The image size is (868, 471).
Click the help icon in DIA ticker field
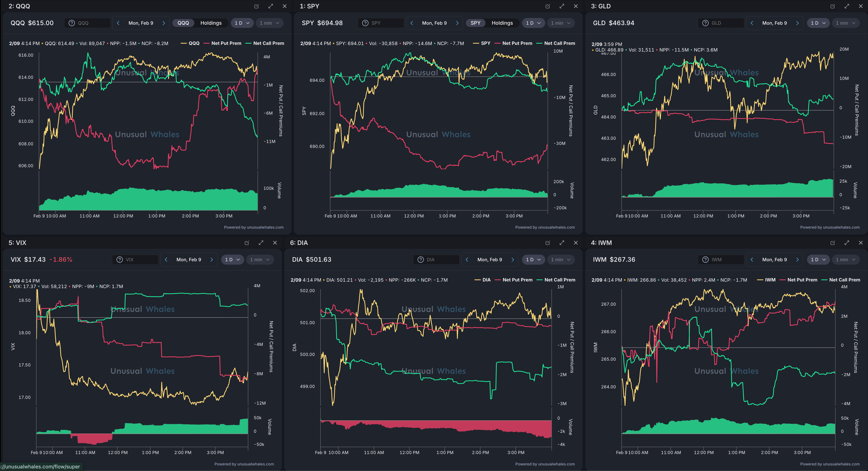click(x=420, y=259)
